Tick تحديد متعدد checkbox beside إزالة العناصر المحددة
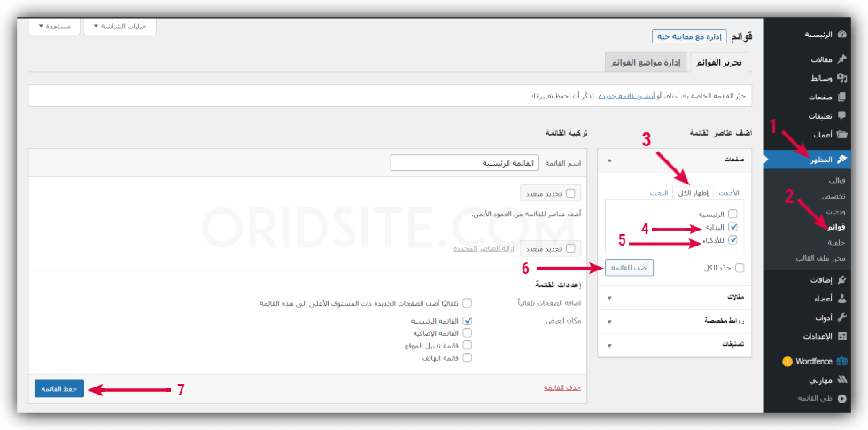This screenshot has width=868, height=430. [570, 249]
